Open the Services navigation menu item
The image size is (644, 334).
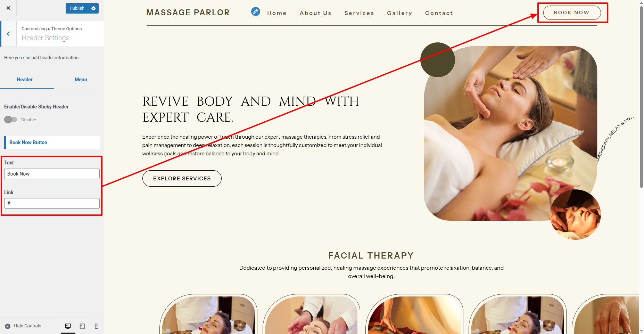[359, 13]
